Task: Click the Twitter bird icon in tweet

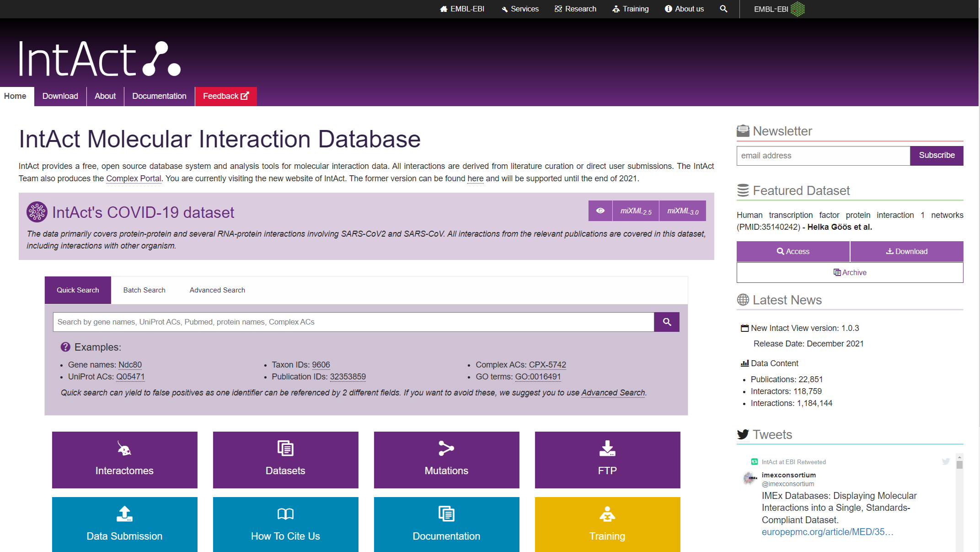Action: [946, 461]
